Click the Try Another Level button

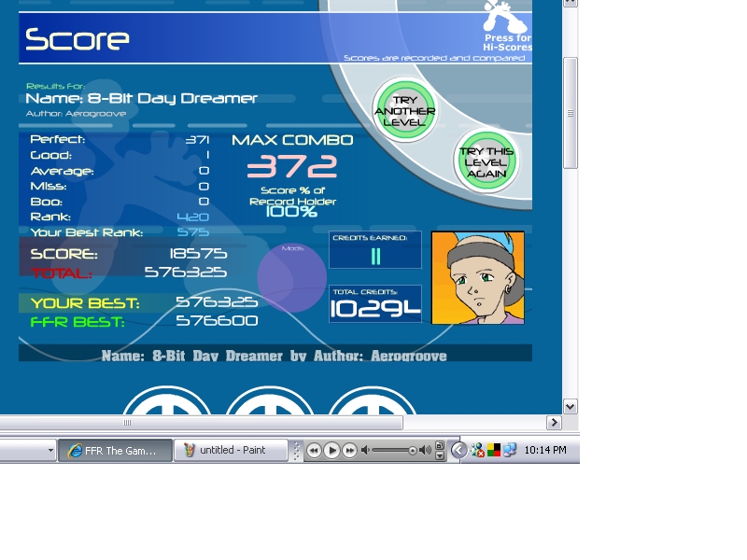coord(405,110)
